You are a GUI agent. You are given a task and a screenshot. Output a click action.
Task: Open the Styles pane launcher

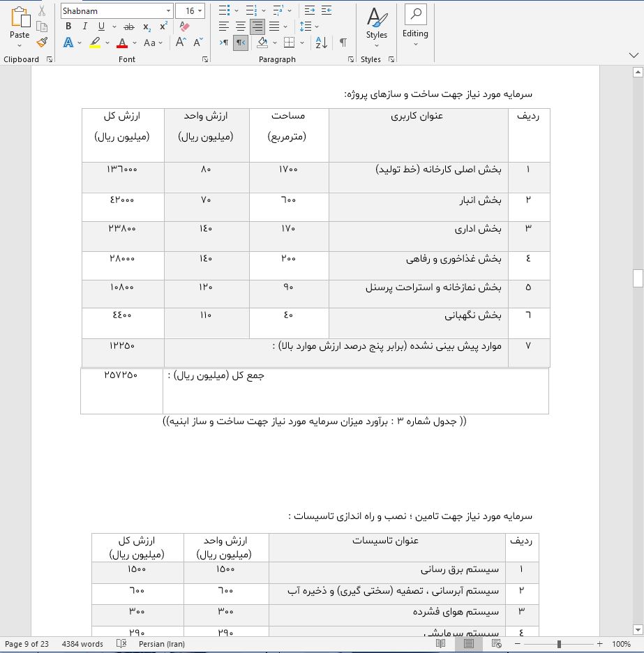[x=391, y=59]
